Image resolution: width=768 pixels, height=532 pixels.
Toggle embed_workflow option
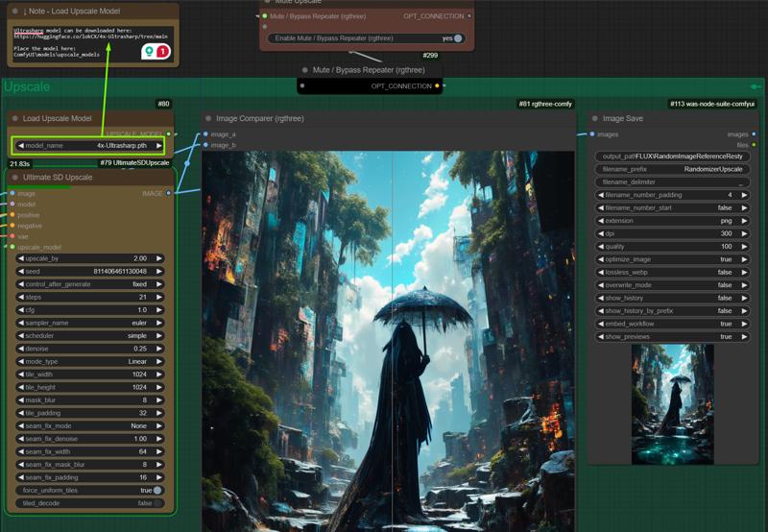(672, 324)
